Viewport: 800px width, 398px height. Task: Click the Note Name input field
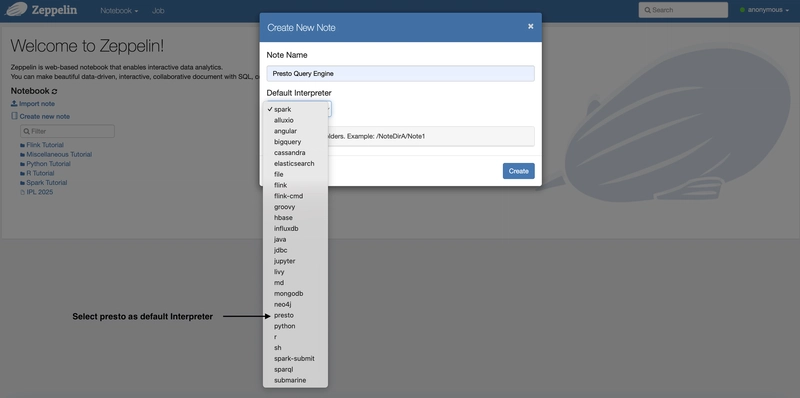pos(401,73)
